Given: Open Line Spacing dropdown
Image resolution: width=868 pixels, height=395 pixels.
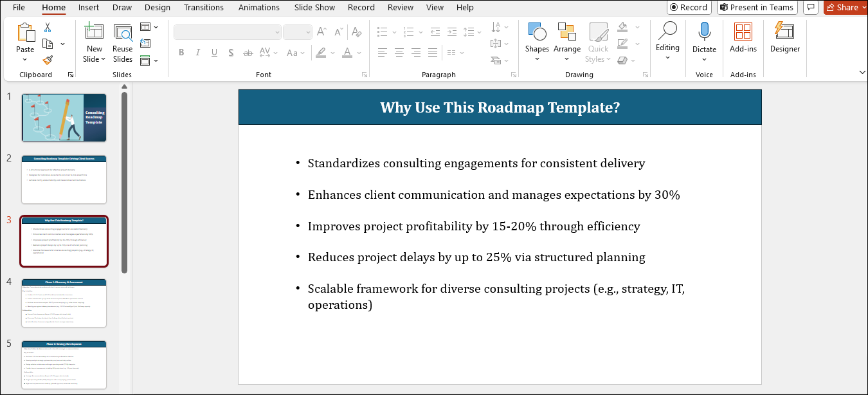Looking at the screenshot, I should 473,32.
